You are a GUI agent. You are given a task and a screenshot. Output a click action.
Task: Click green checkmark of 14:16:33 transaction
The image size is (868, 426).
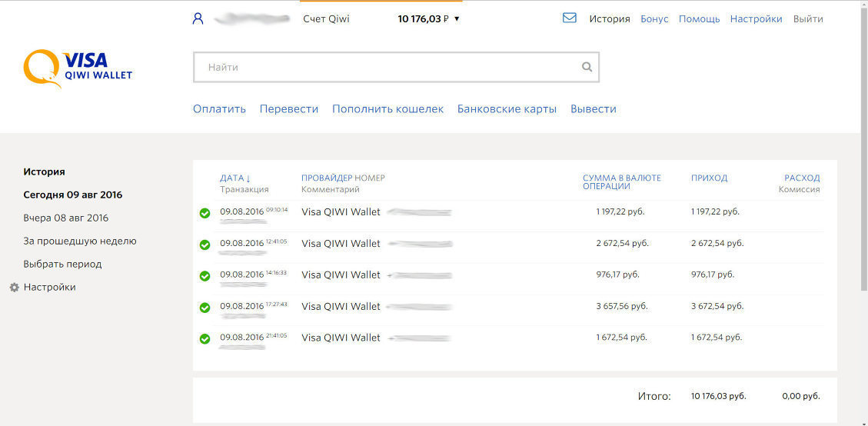coord(205,276)
